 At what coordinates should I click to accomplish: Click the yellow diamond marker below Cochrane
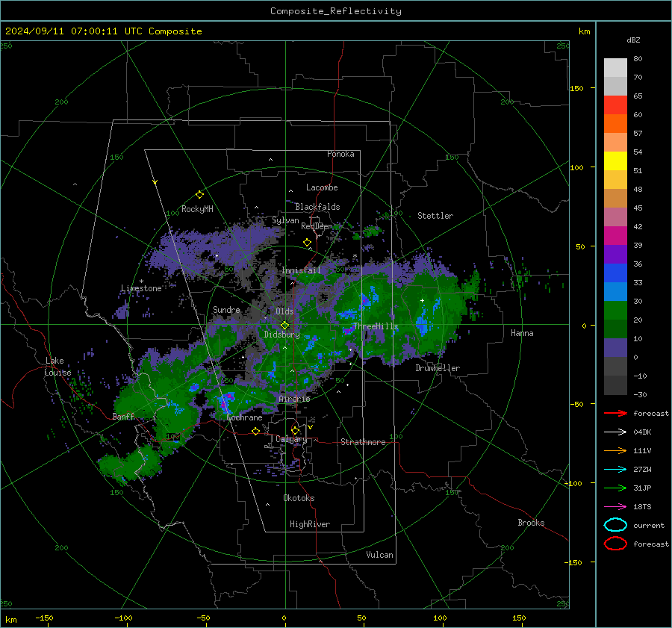coord(256,431)
